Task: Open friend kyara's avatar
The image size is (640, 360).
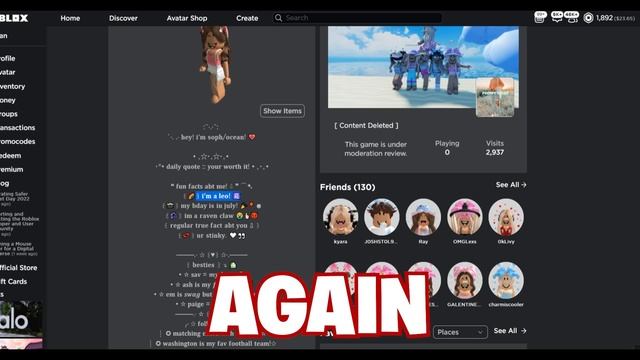Action: click(340, 217)
